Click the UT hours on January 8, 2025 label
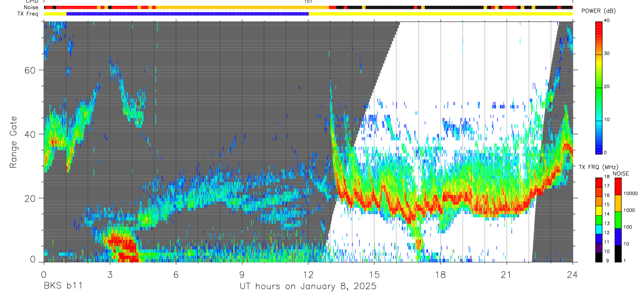This screenshot has width=644, height=297. coord(308,287)
